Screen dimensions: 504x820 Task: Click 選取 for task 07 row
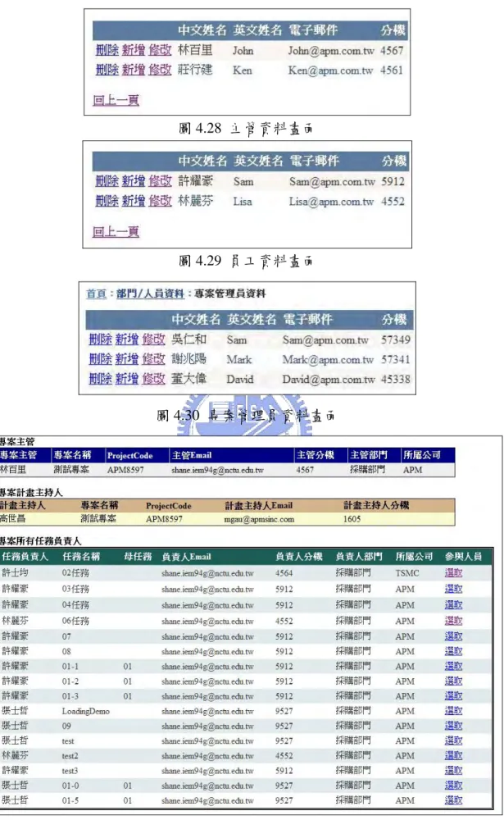pos(453,636)
